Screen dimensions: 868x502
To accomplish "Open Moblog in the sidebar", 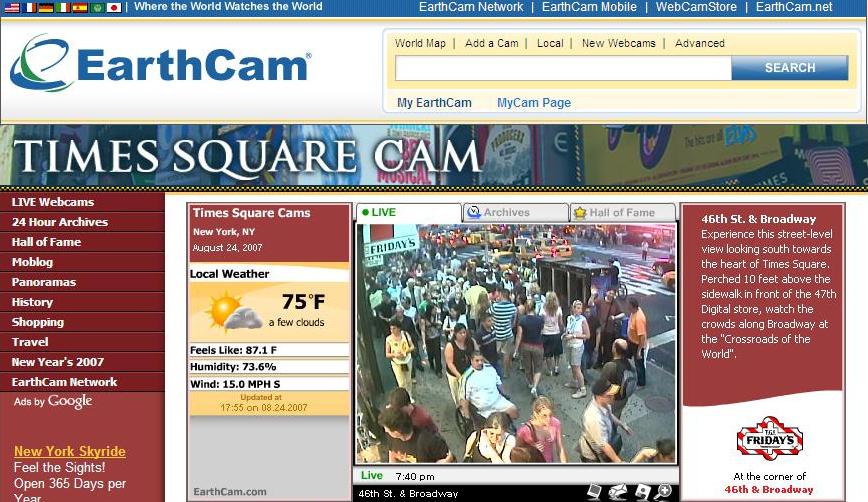I will [x=82, y=262].
